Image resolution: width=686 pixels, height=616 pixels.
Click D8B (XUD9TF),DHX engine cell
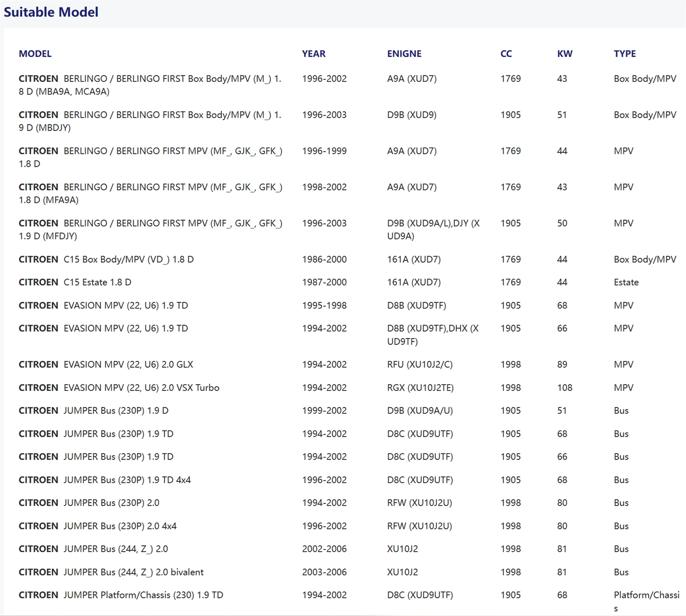click(x=433, y=335)
